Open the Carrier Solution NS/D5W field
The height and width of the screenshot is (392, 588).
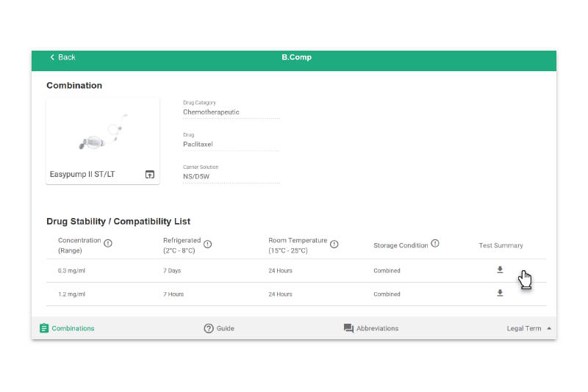[232, 174]
